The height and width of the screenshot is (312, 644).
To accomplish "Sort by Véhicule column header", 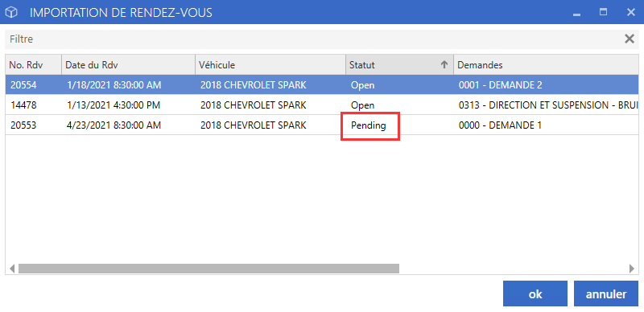I will [x=270, y=64].
